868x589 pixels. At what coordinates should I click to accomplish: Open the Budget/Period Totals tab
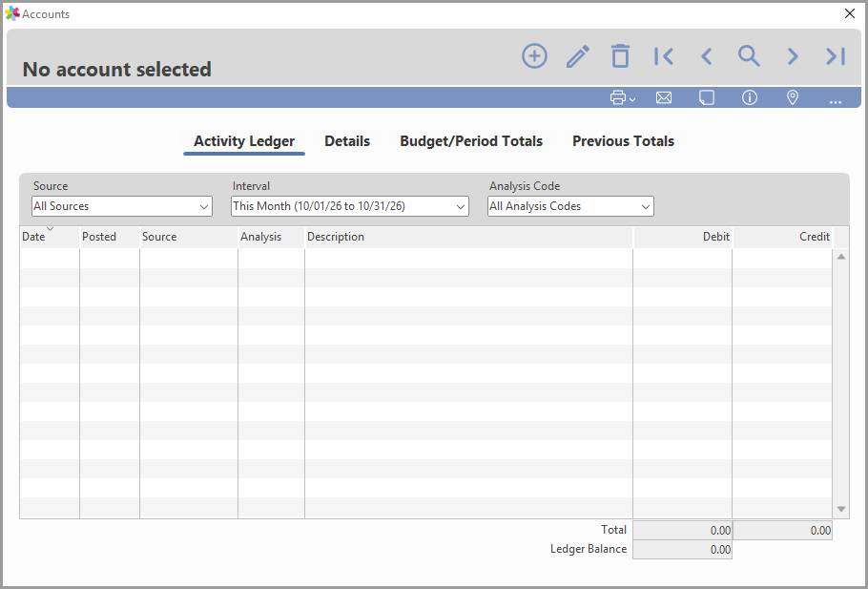(x=471, y=141)
